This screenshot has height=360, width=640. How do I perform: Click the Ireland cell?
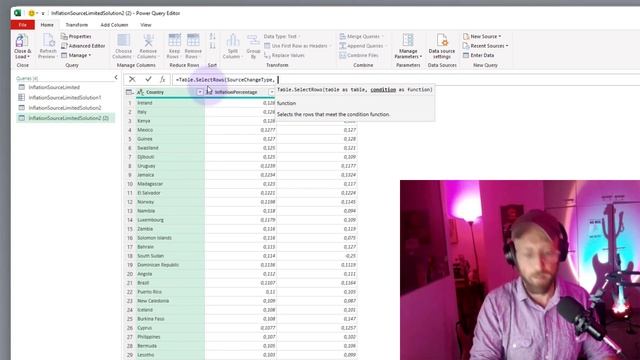click(x=170, y=103)
